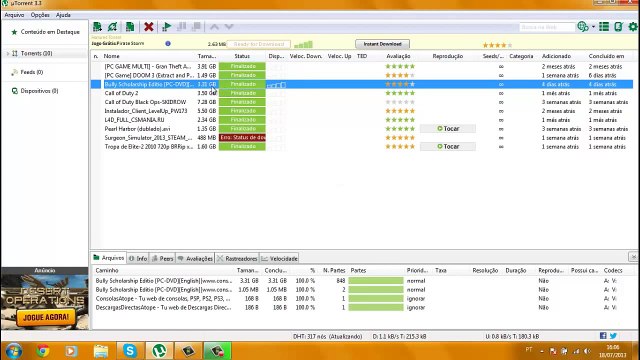Click the Twitter icon in status bar

point(613,336)
